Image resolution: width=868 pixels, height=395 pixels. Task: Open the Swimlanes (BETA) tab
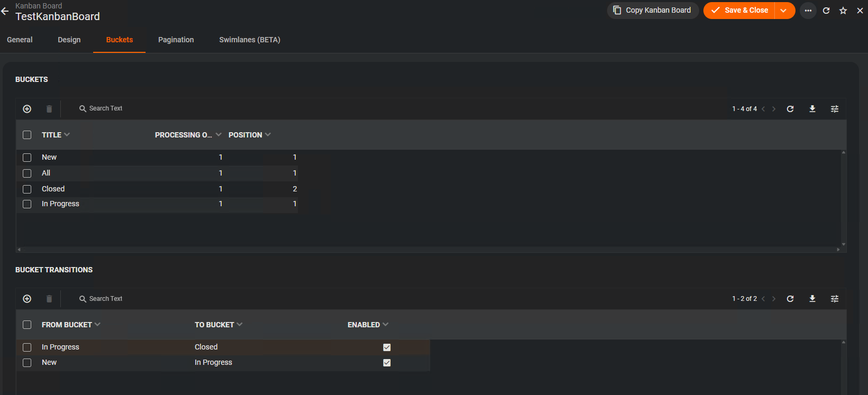click(x=250, y=40)
